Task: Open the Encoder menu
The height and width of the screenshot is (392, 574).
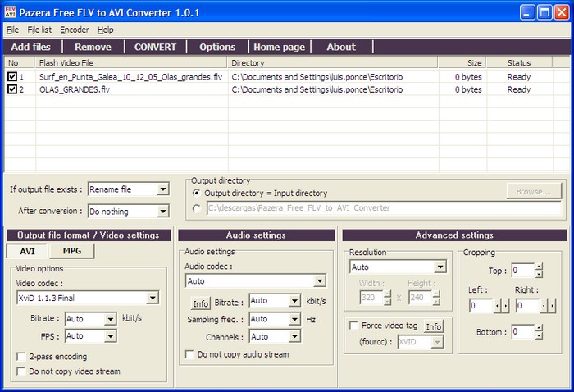Action: [74, 30]
